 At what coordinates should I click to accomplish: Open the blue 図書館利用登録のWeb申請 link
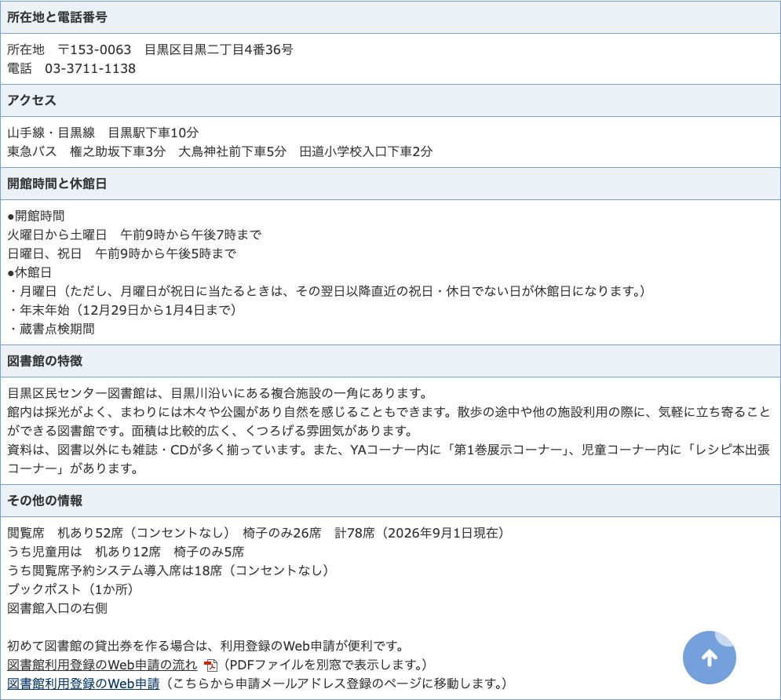point(83,684)
